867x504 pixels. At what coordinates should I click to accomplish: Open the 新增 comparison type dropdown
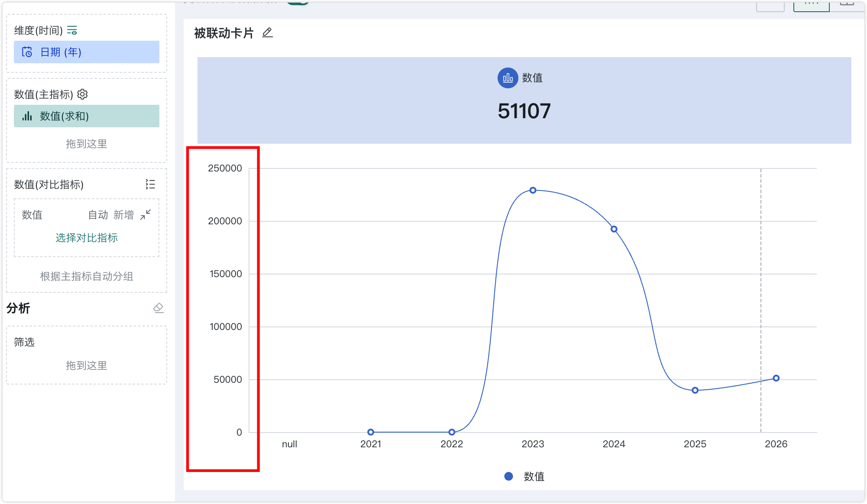coord(123,215)
